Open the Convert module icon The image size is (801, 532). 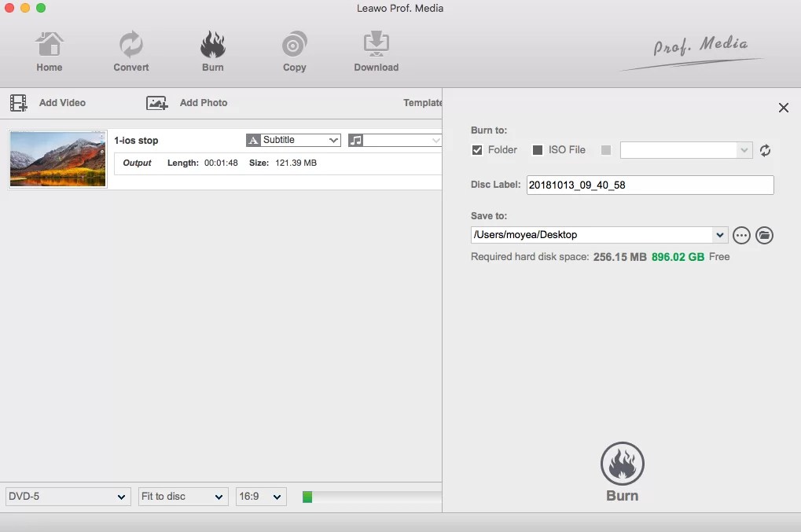[x=130, y=50]
